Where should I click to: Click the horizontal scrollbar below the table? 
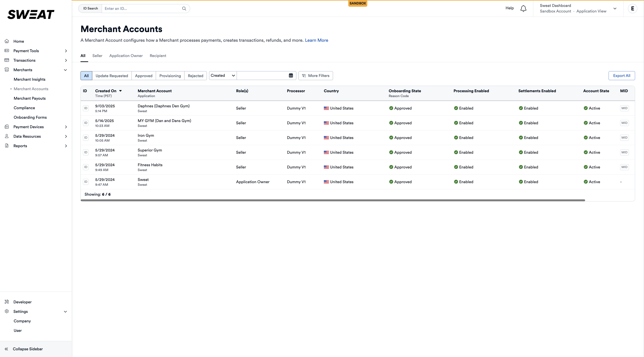332,200
